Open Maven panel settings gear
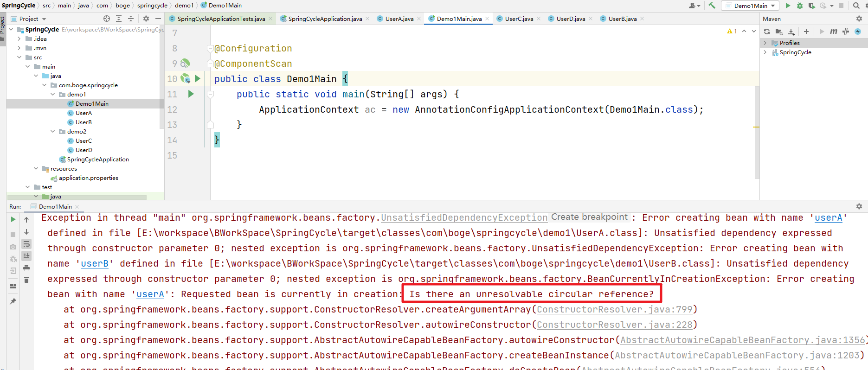The image size is (868, 370). (x=859, y=19)
